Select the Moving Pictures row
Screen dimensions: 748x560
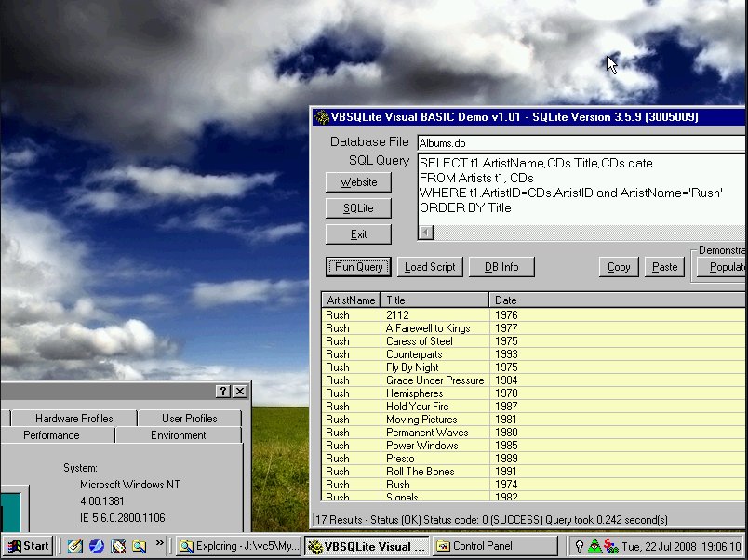[533, 420]
